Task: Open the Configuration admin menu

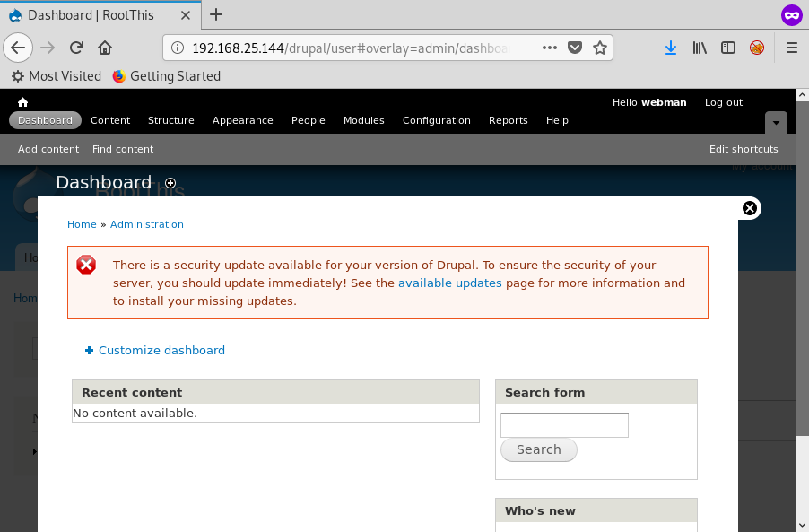Action: click(436, 120)
